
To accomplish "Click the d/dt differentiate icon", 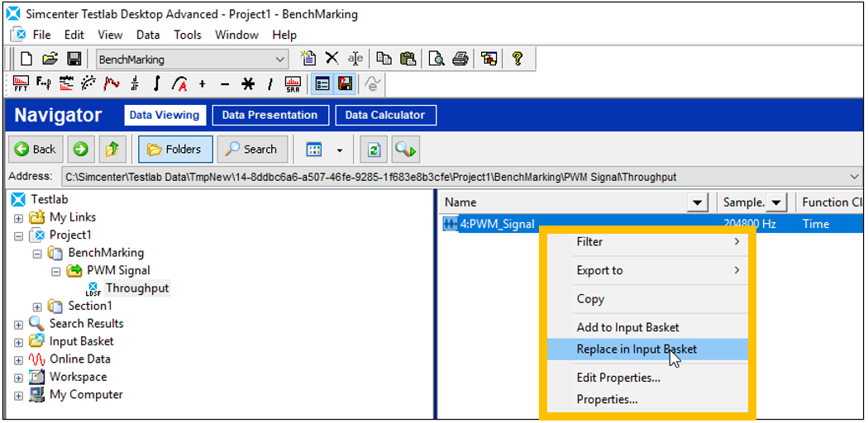I will point(135,84).
